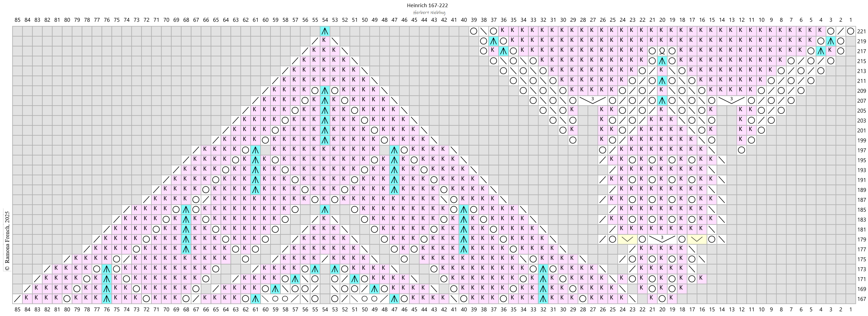868x316 pixels.
Task: Click row number 167 on the right edge
Action: [861, 299]
